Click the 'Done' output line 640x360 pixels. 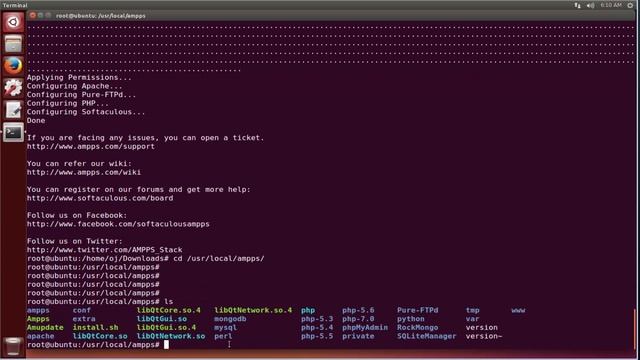pyautogui.click(x=36, y=120)
